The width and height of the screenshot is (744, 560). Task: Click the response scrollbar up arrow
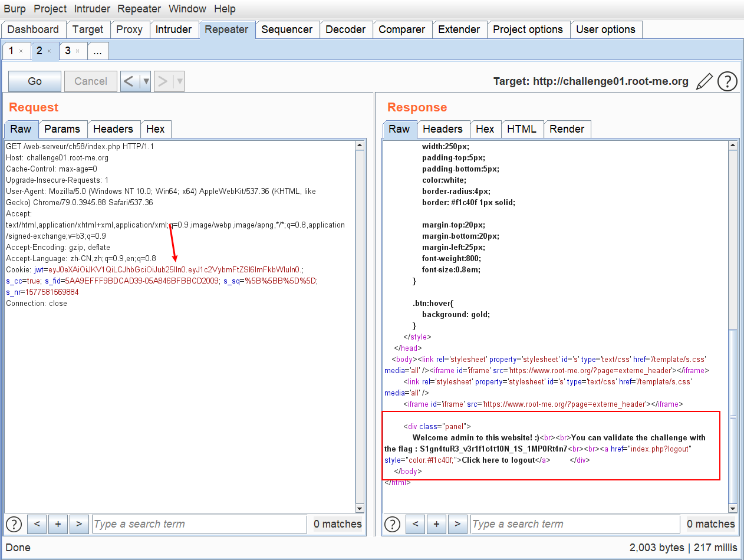(x=733, y=145)
